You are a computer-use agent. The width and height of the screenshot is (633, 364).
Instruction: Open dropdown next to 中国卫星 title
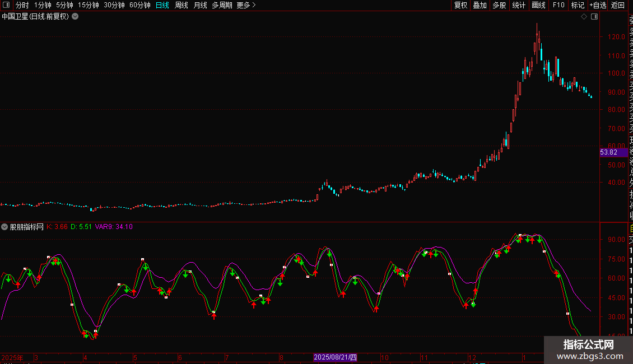75,17
